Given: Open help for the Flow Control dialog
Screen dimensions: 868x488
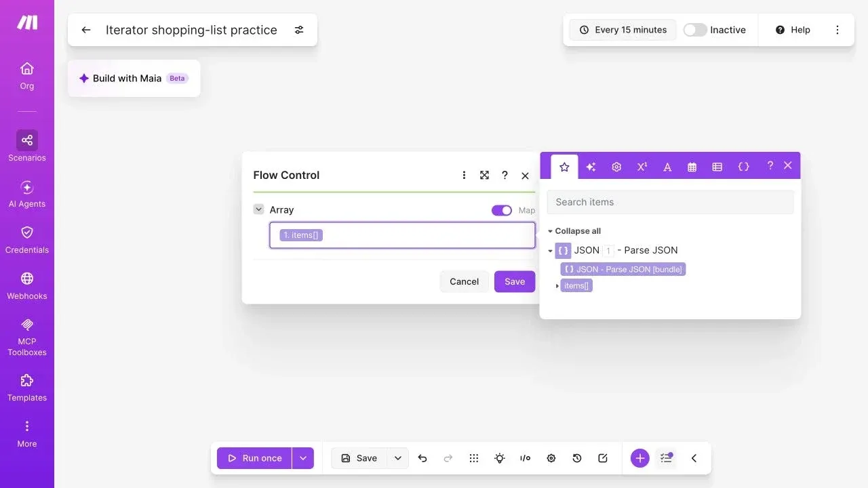Looking at the screenshot, I should [505, 176].
